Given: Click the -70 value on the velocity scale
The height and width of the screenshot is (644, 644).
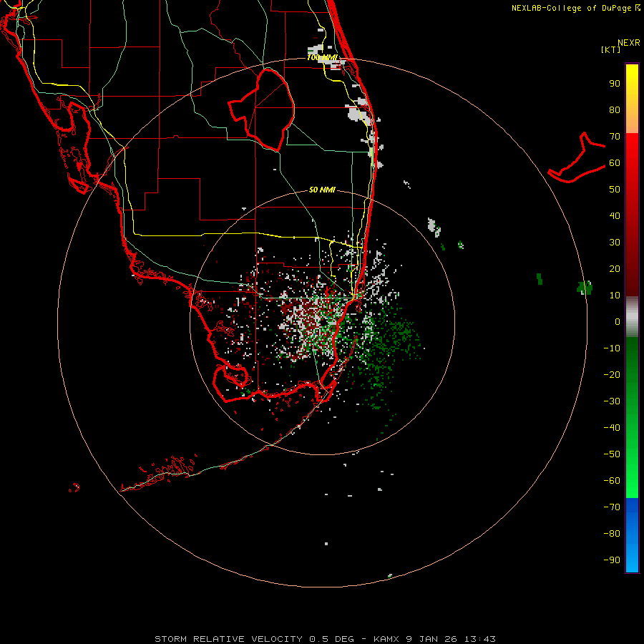Looking at the screenshot, I should (x=612, y=507).
